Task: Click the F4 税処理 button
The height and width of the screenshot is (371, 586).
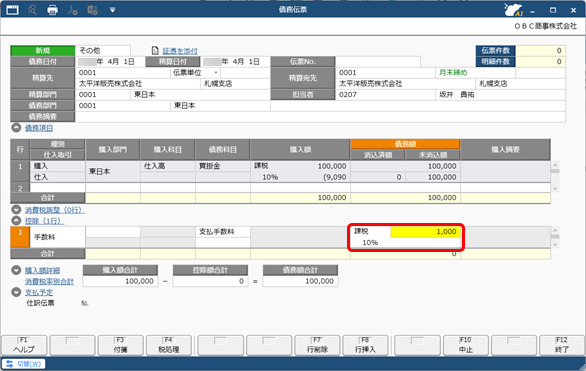Action: [169, 345]
